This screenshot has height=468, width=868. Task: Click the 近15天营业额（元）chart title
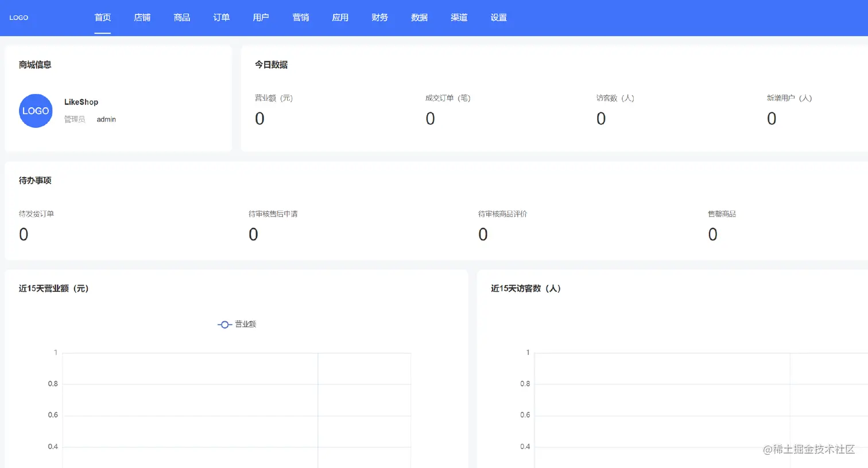(x=54, y=288)
